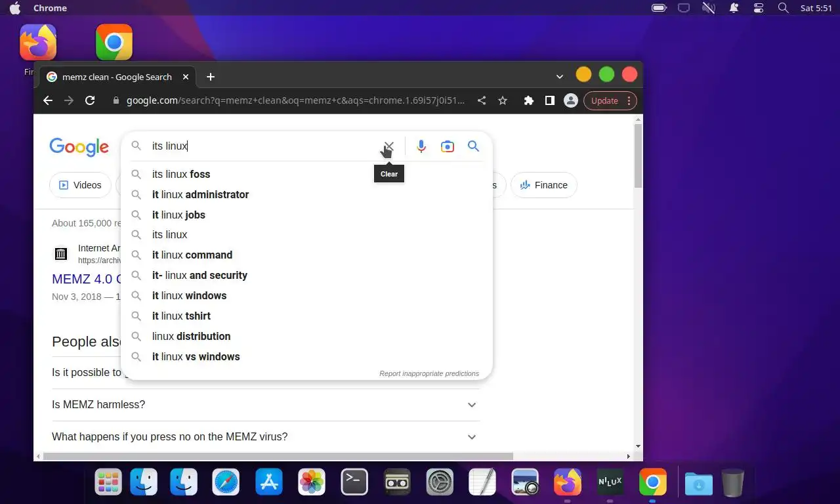
Task: Open Launchpad from the dock
Action: (108, 483)
